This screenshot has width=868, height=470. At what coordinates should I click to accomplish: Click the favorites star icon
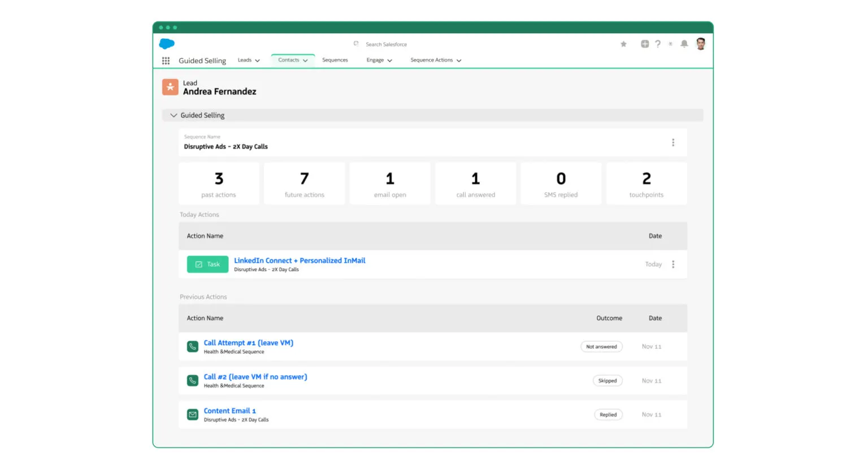tap(623, 44)
